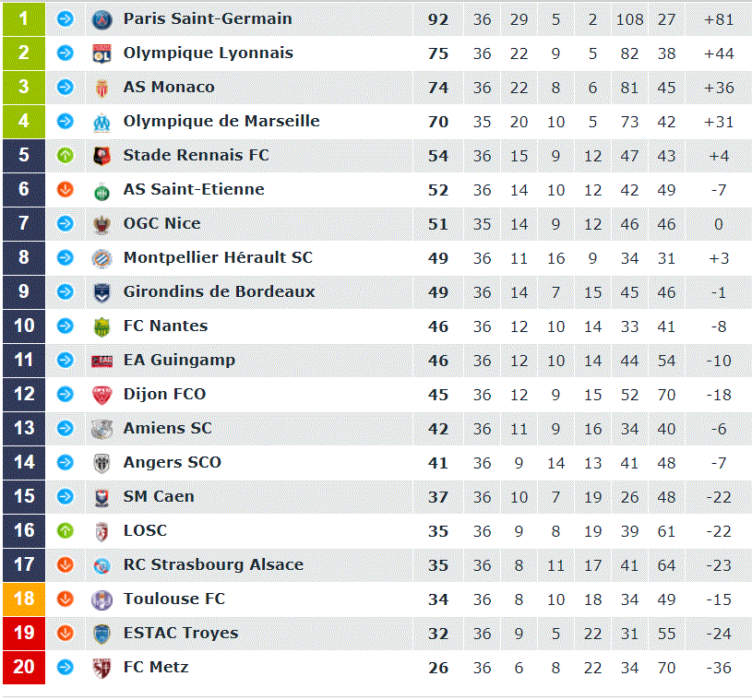This screenshot has height=700, width=752.
Task: Click the green rank 1 position cell
Action: 24,18
